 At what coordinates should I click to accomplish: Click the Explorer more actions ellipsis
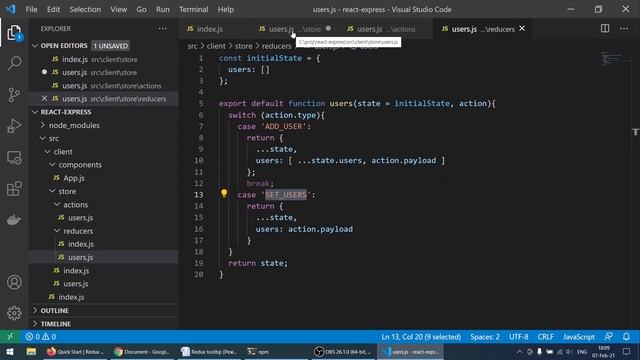click(x=162, y=29)
